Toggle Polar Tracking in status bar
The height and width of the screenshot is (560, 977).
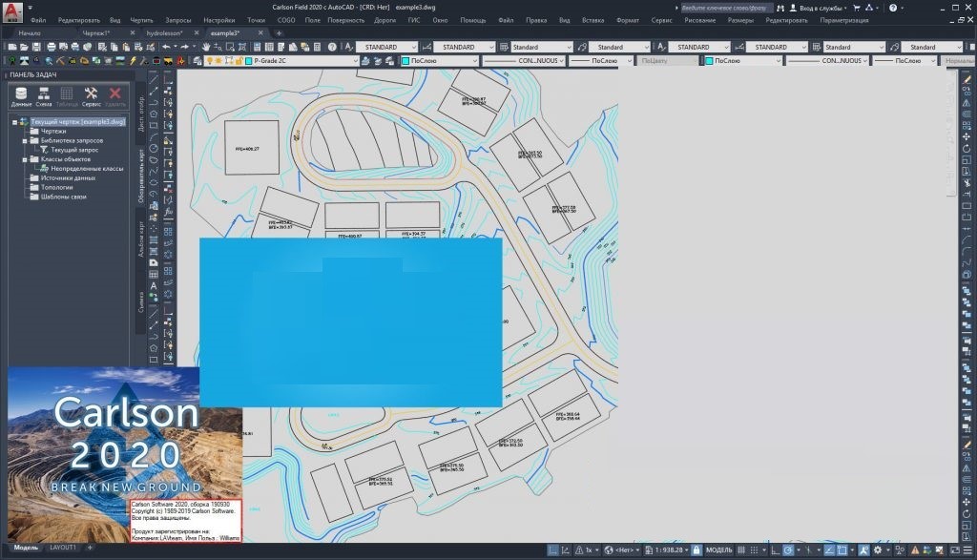(788, 550)
